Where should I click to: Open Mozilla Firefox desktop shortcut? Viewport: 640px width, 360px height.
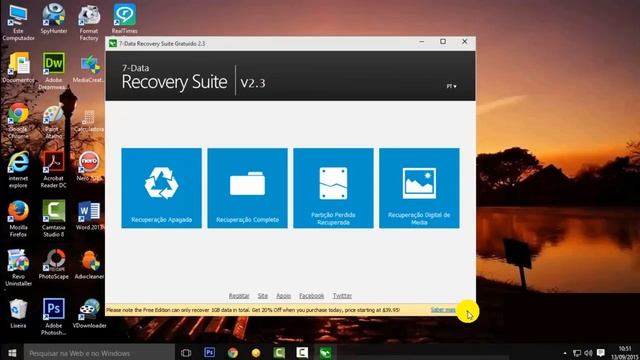tap(18, 219)
